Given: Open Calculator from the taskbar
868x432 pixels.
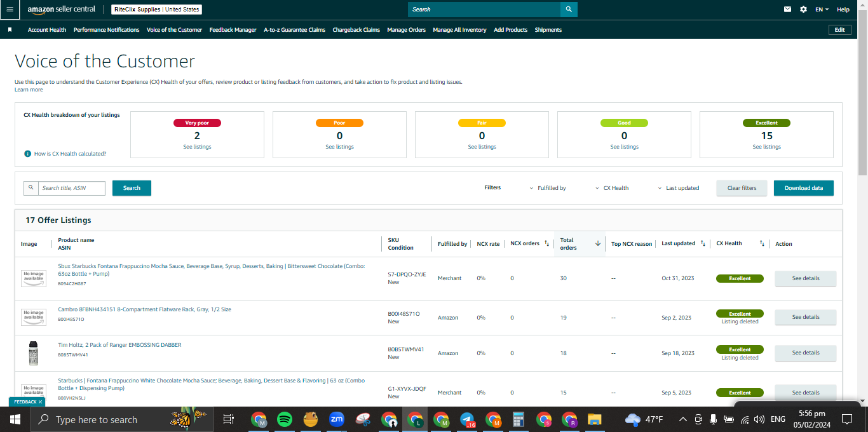Looking at the screenshot, I should click(518, 419).
